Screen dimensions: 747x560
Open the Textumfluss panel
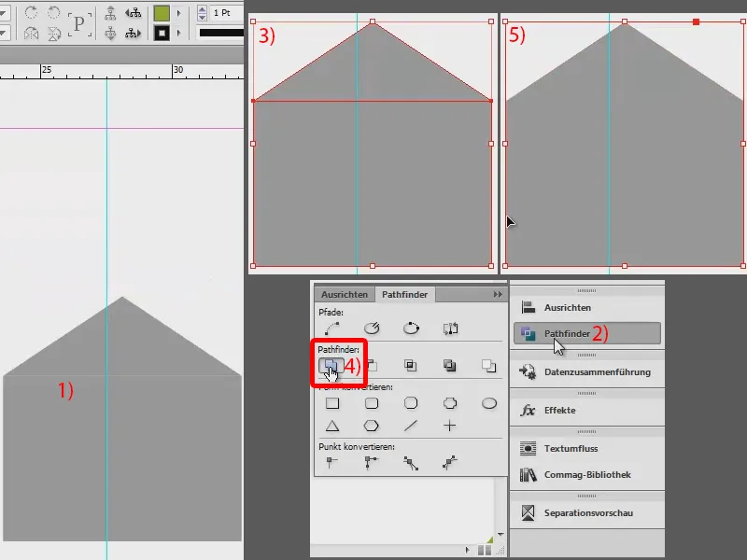point(587,448)
